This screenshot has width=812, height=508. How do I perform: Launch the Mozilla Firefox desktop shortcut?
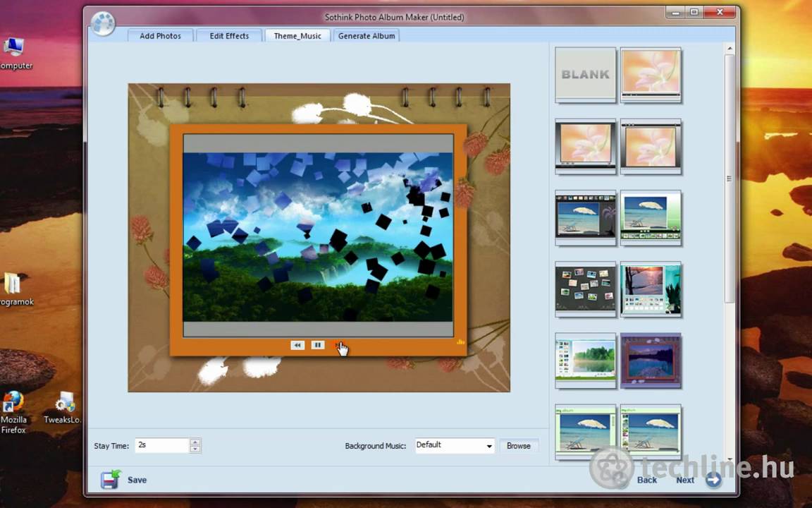[13, 412]
